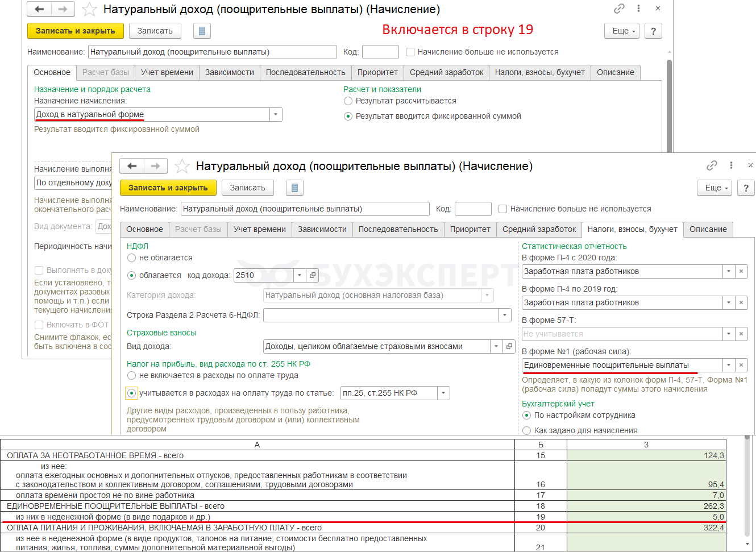Click Записать и закрыть in the front window
The image size is (756, 552).
point(168,188)
